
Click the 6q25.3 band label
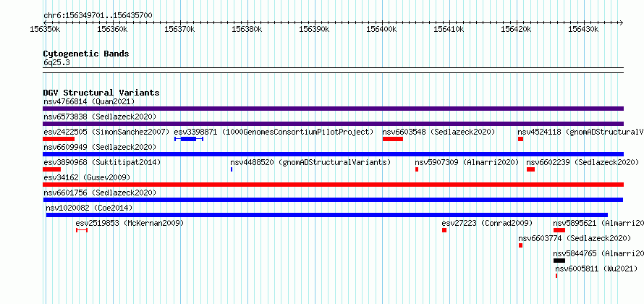tap(56, 62)
